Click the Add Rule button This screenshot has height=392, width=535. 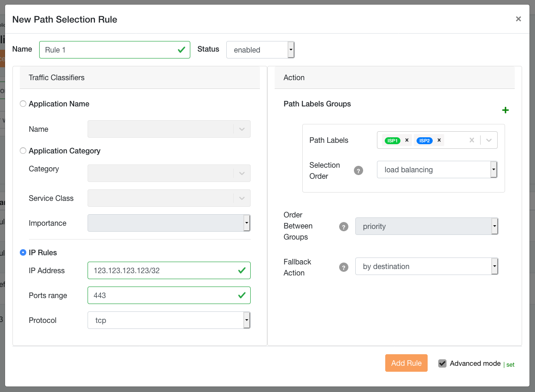coord(406,363)
